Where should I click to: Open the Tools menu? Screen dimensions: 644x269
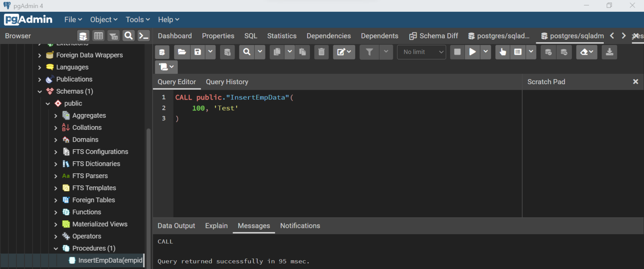tap(137, 19)
